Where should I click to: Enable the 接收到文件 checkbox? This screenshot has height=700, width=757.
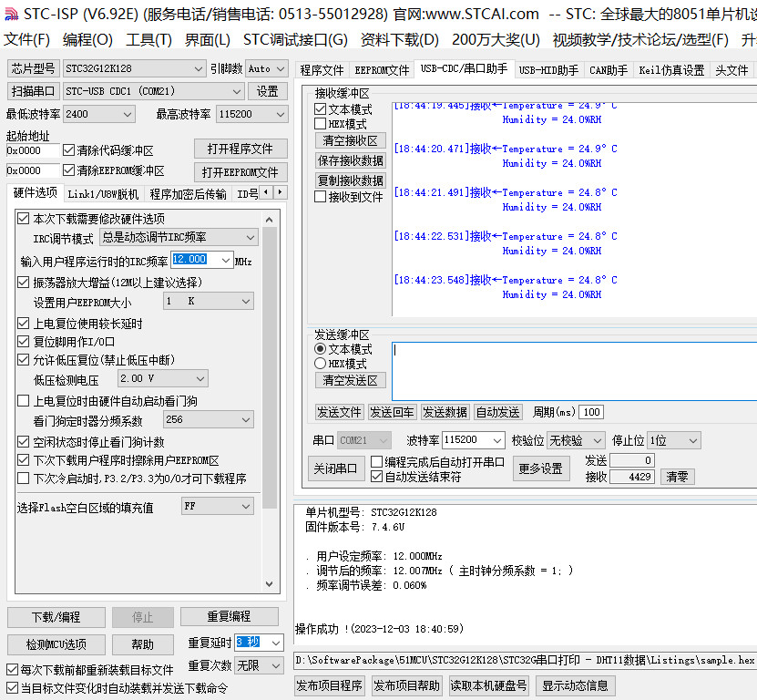[x=320, y=197]
